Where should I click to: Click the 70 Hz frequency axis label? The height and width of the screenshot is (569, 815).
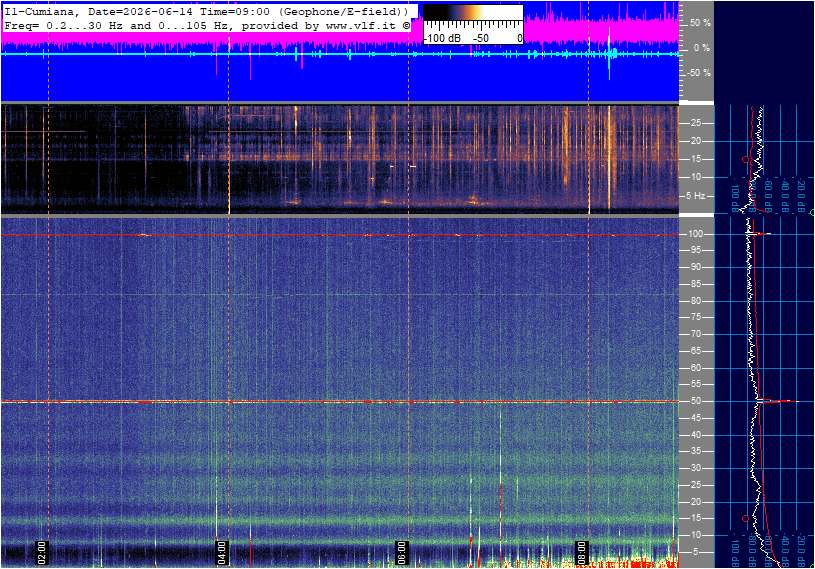tap(695, 334)
